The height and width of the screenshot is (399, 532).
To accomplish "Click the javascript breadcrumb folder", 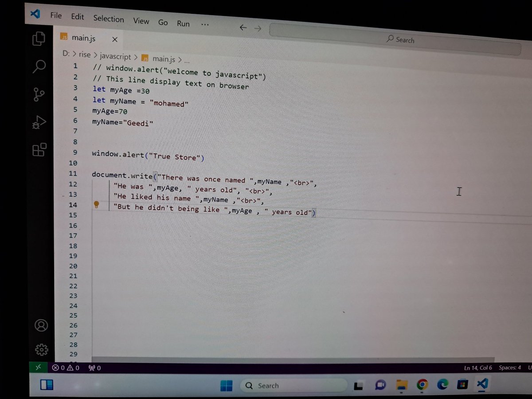I will point(115,57).
